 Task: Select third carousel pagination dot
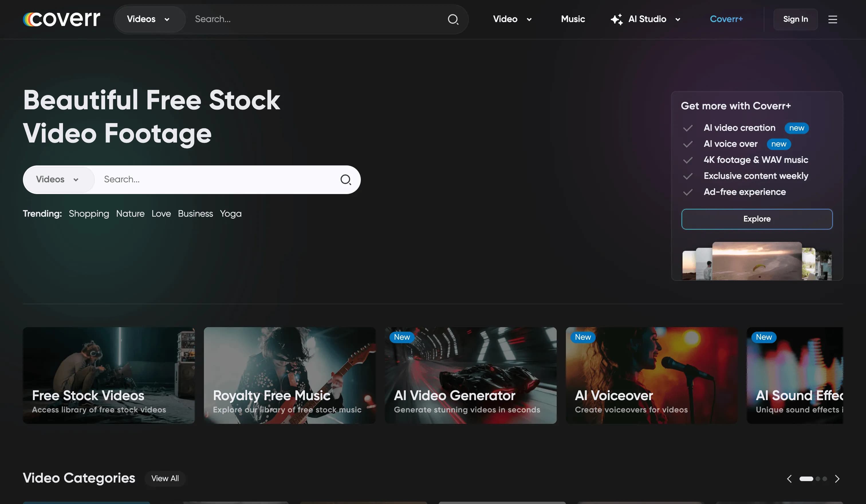825,479
